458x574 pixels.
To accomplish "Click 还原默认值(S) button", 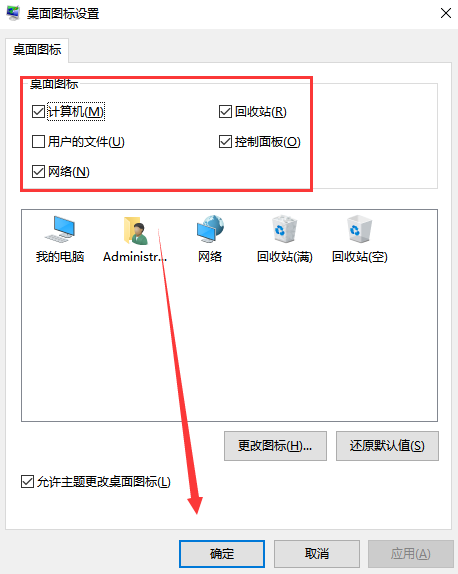I will 387,446.
